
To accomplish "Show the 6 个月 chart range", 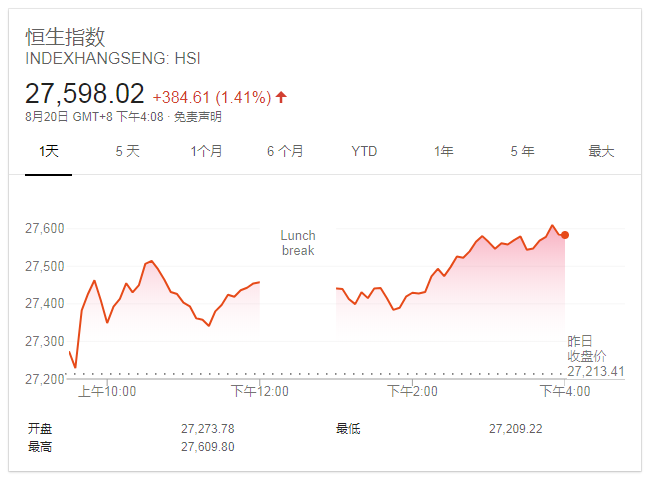I will click(285, 151).
